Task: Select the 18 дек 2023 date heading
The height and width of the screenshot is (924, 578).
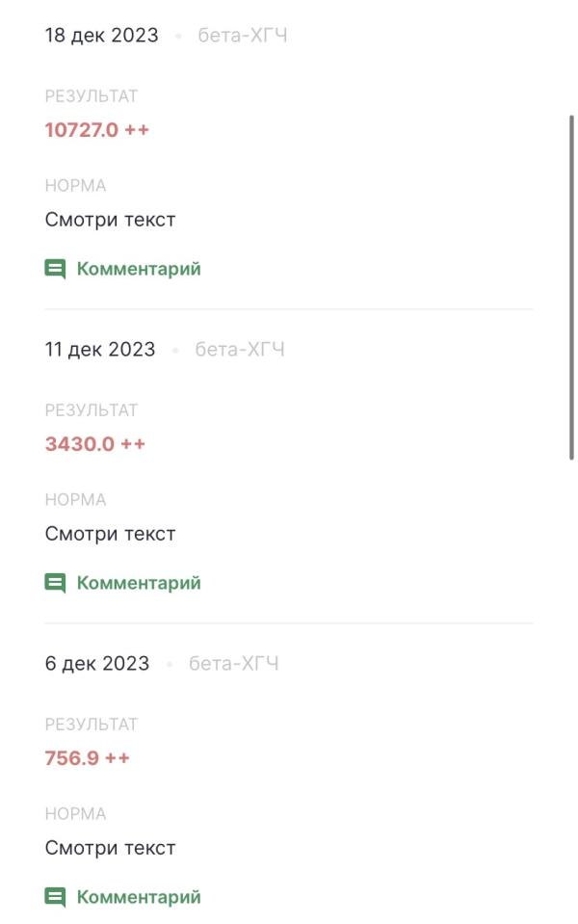Action: pos(101,36)
